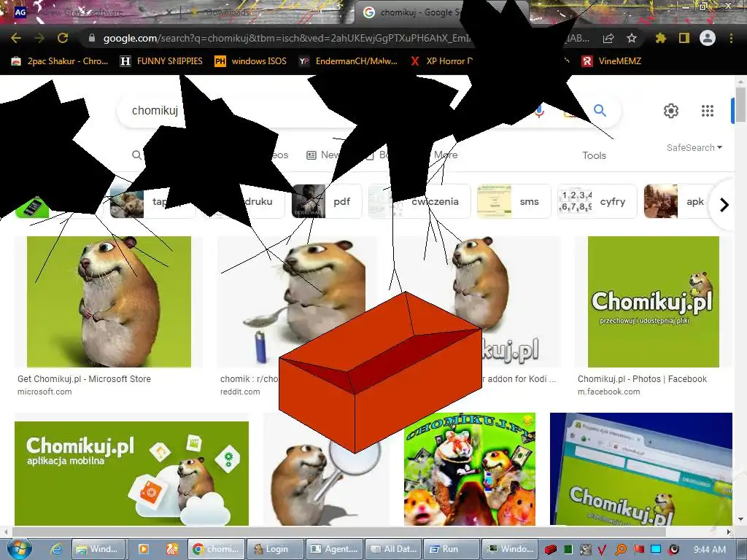Open the EndermanCH/Malw... bookmark

(x=348, y=61)
